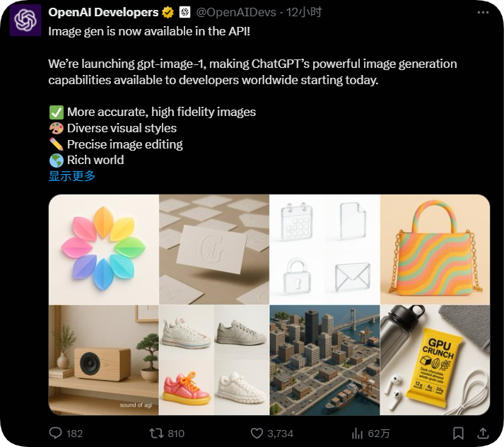View the embossed G business card image
The width and height of the screenshot is (504, 447).
coord(214,249)
